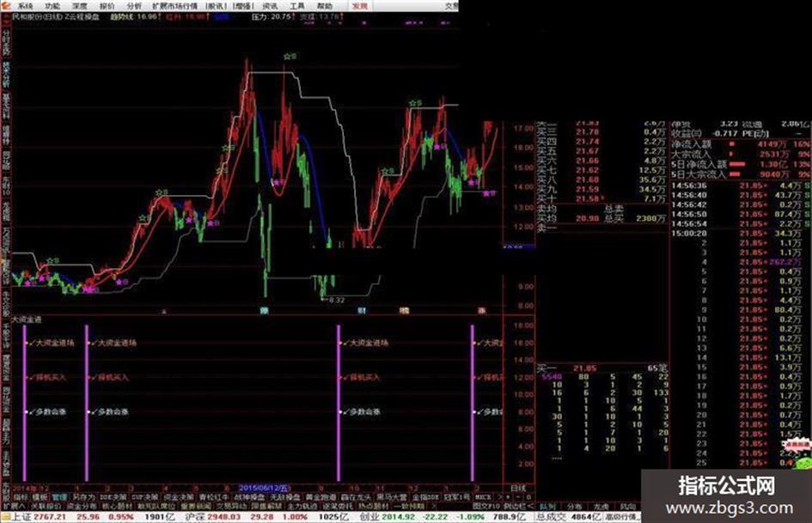Switch to the 冠军1号 indicator template
This screenshot has height=523, width=812.
tap(457, 496)
